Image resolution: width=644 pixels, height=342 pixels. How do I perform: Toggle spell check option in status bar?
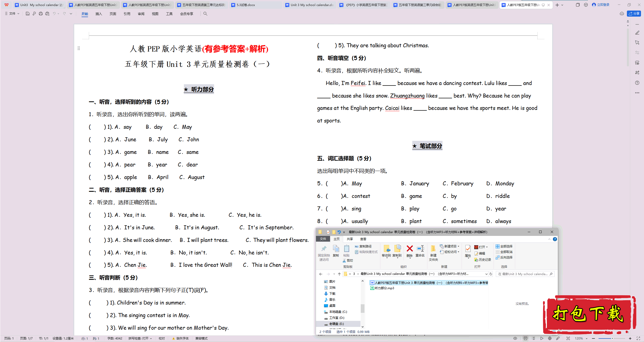[140, 338]
